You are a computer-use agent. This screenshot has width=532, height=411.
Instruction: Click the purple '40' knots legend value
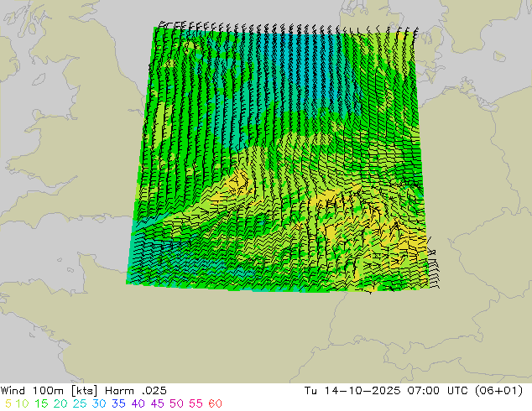click(x=138, y=403)
